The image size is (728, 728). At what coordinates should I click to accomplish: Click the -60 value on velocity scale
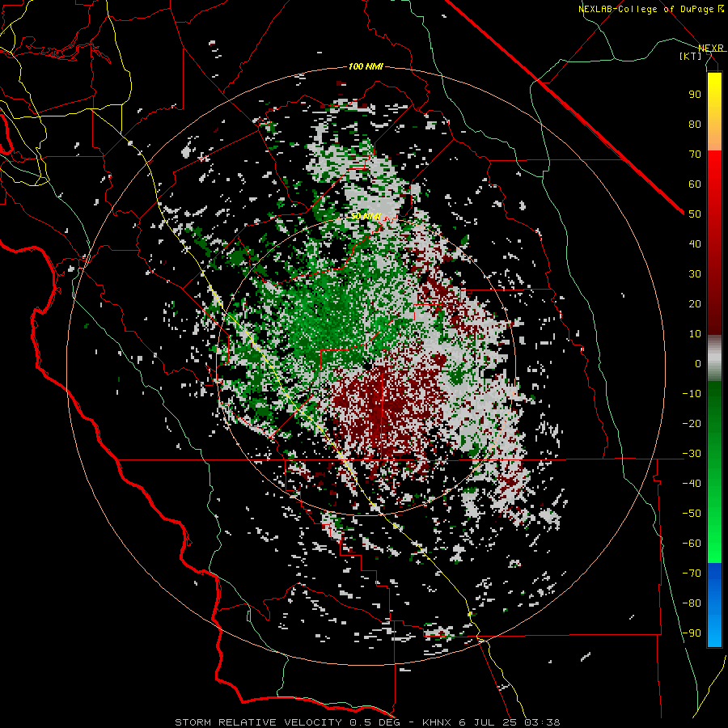pyautogui.click(x=692, y=544)
